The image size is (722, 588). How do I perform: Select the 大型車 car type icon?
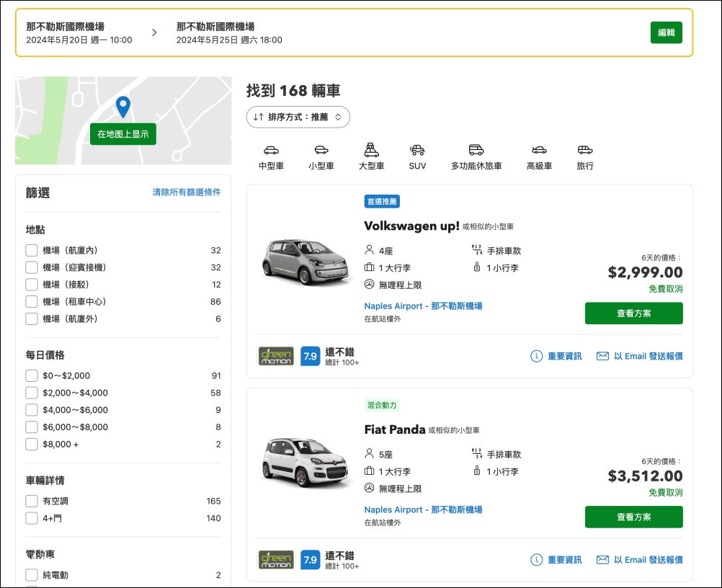click(371, 150)
